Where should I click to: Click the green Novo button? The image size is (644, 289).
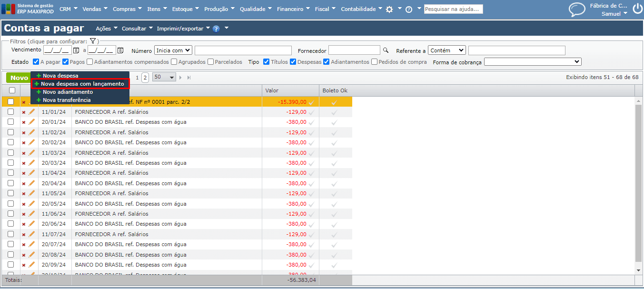[19, 78]
